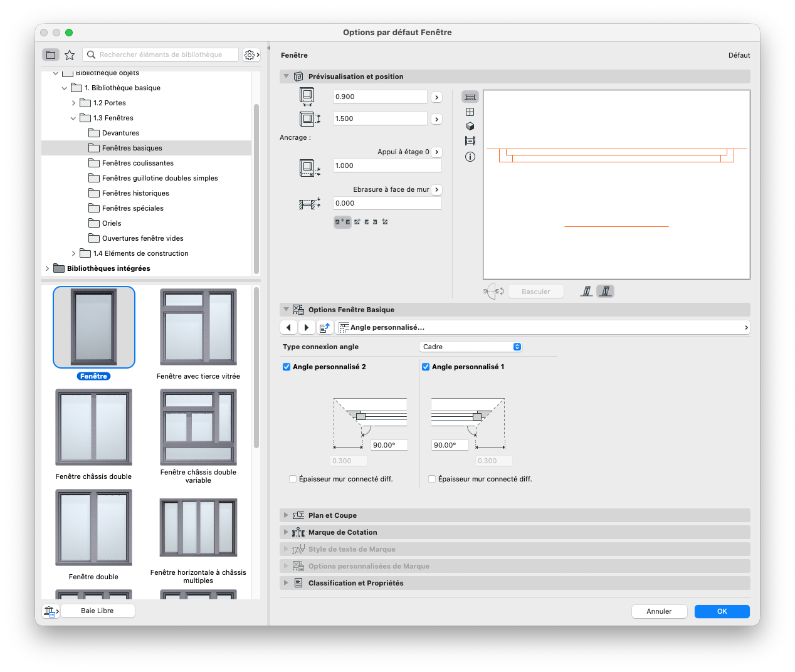795x672 pixels.
Task: Click the Baie Libre button
Action: (97, 611)
